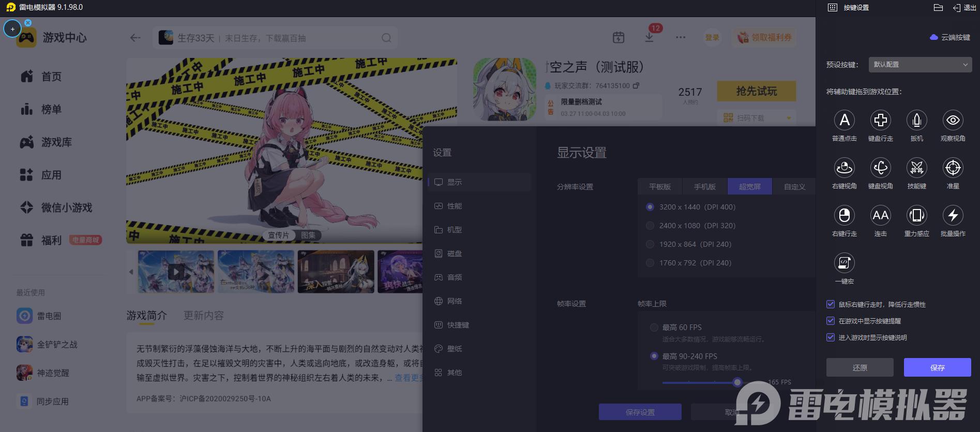
Task: Choose the 右键行走 mouse key icon
Action: click(x=845, y=215)
